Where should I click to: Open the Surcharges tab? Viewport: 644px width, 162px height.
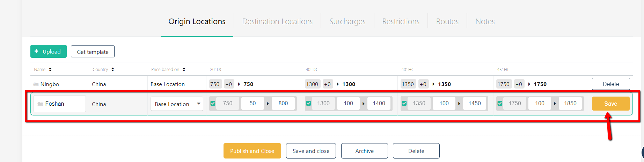click(347, 21)
